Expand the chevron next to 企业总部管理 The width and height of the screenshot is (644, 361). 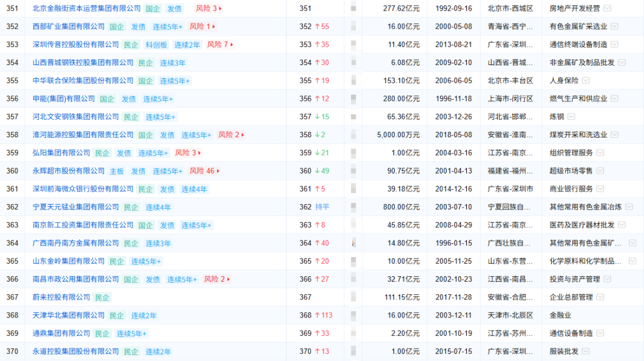600,297
